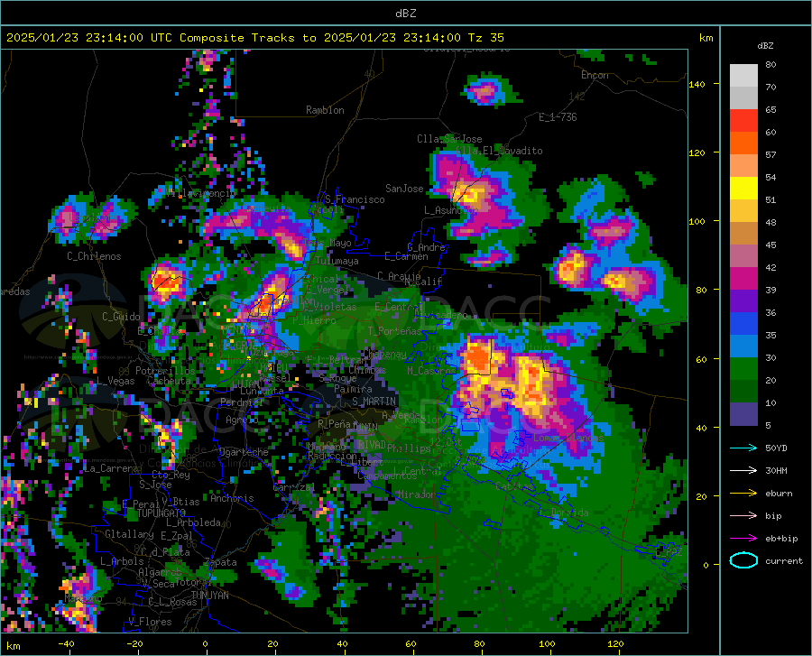Click the Clla.El_Cavadito label
The height and width of the screenshot is (656, 812).
499,151
